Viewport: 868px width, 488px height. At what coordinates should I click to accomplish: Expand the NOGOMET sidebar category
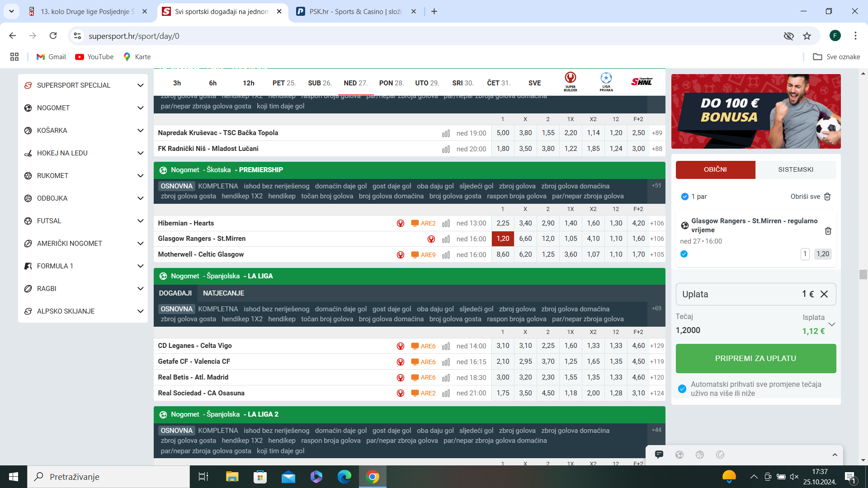pyautogui.click(x=140, y=108)
